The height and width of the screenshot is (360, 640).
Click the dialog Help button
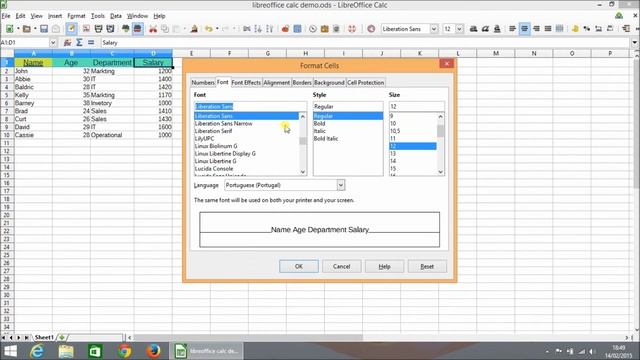(384, 267)
